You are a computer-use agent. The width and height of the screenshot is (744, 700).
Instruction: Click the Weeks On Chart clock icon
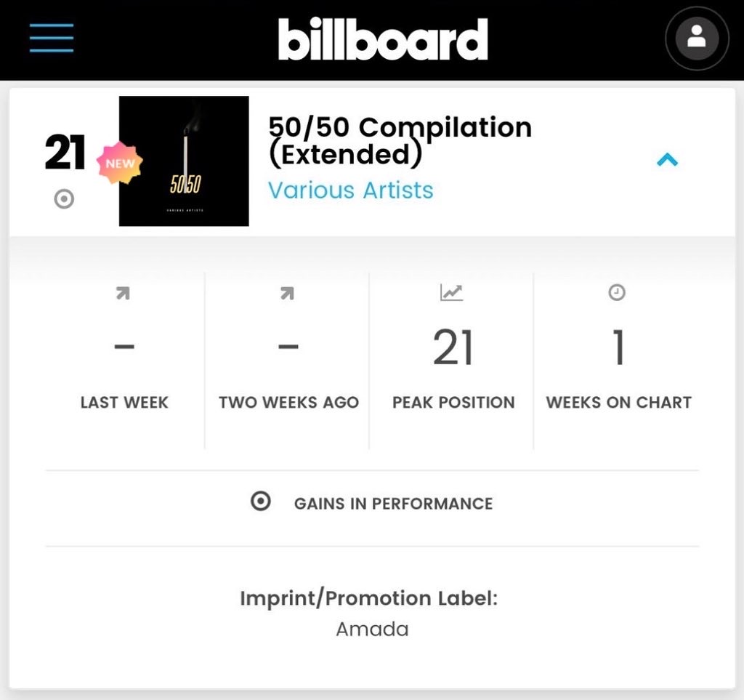click(x=617, y=292)
